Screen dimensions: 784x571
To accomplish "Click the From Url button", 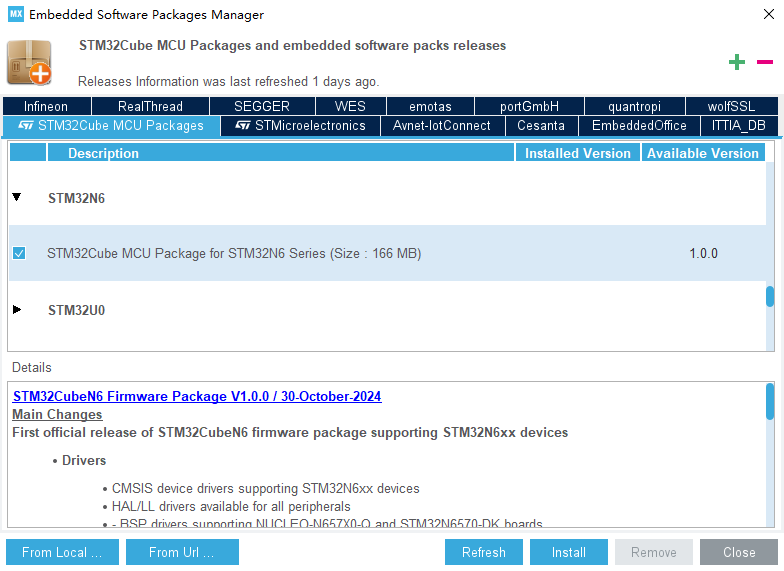I will (182, 552).
